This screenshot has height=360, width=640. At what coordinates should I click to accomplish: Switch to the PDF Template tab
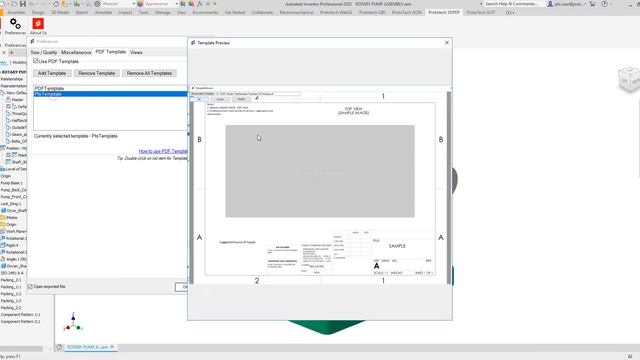[x=111, y=52]
